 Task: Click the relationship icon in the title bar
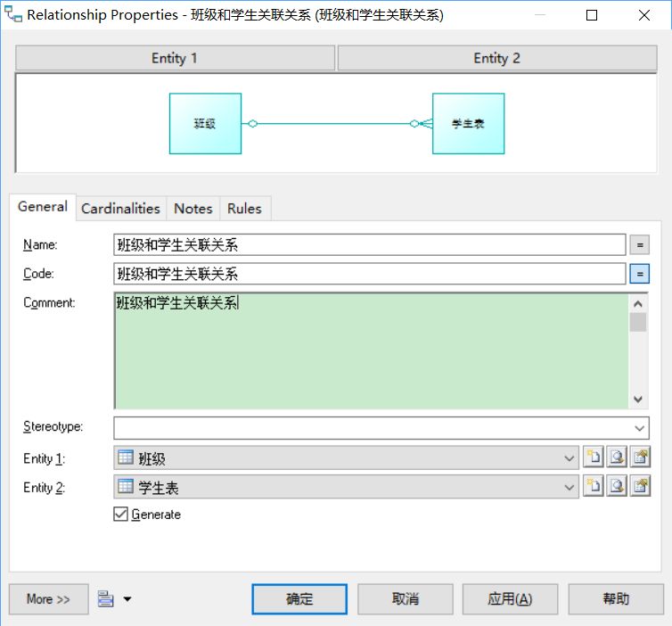click(x=12, y=14)
